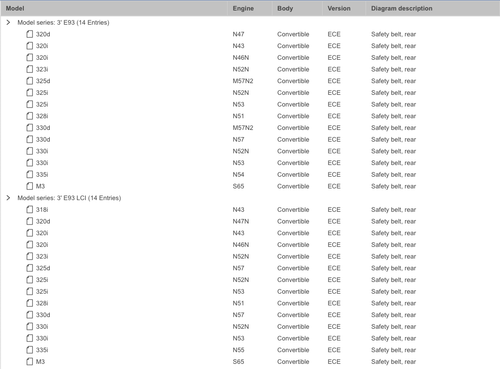Open the 335i model with N55 engine

point(42,350)
